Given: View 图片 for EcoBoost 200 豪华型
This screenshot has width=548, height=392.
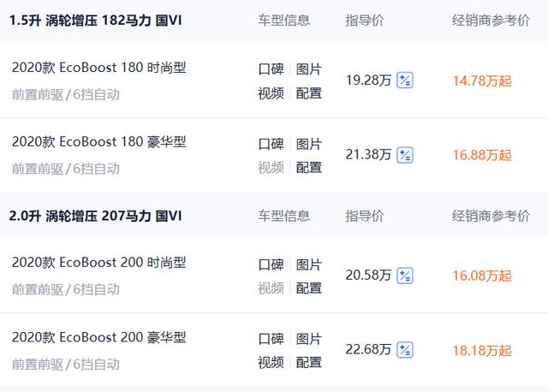Looking at the screenshot, I should [x=308, y=339].
